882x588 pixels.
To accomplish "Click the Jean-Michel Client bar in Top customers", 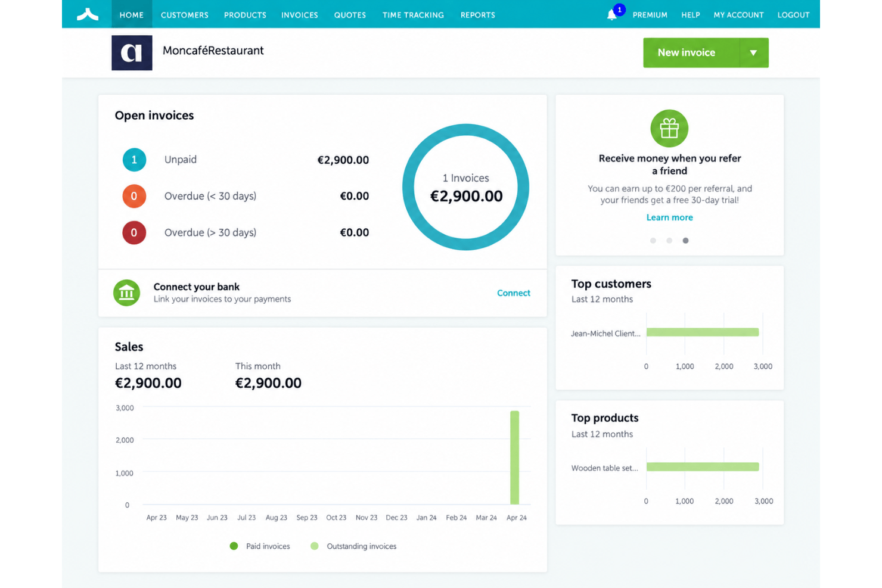I will coord(703,332).
